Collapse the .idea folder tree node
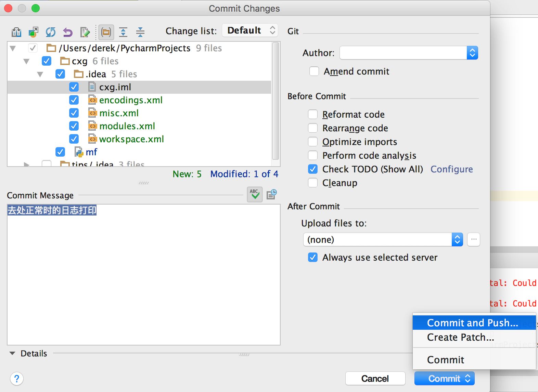 pyautogui.click(x=40, y=74)
